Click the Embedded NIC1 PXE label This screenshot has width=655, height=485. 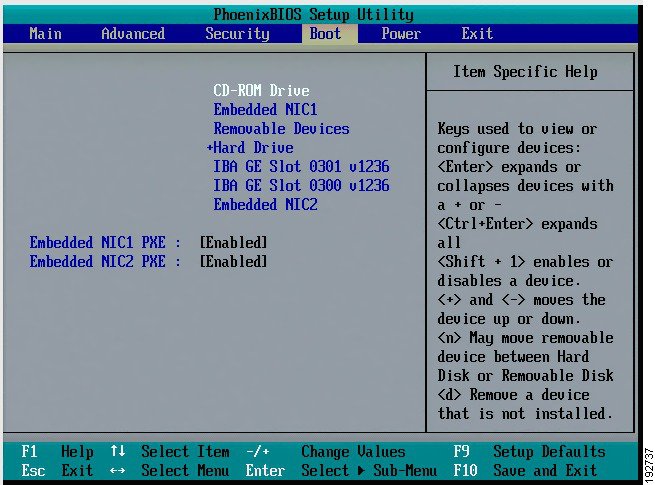click(105, 243)
